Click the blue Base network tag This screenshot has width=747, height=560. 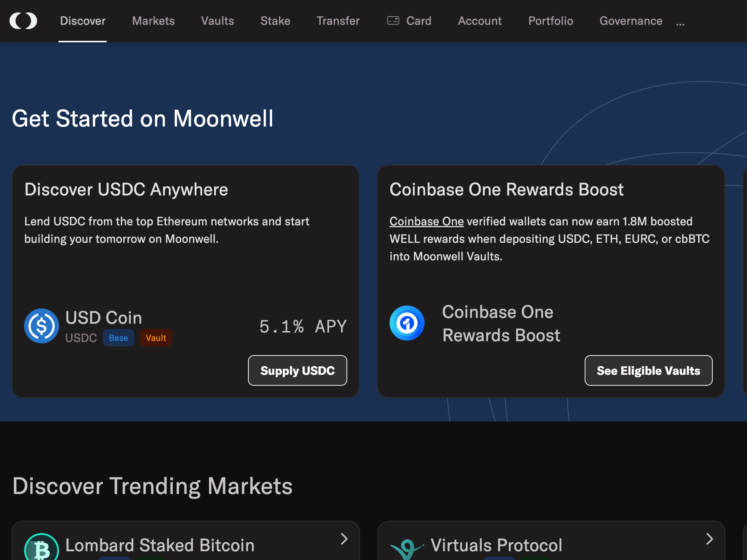pyautogui.click(x=118, y=338)
